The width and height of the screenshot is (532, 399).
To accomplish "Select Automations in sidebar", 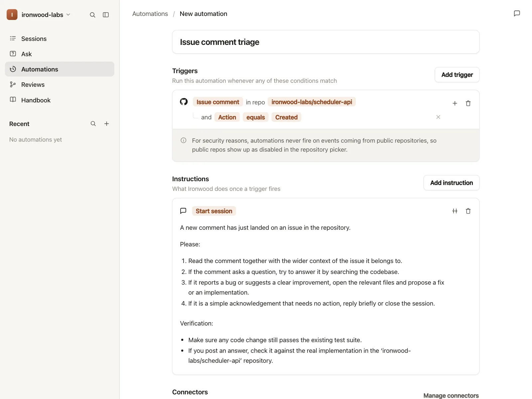I will coord(60,69).
